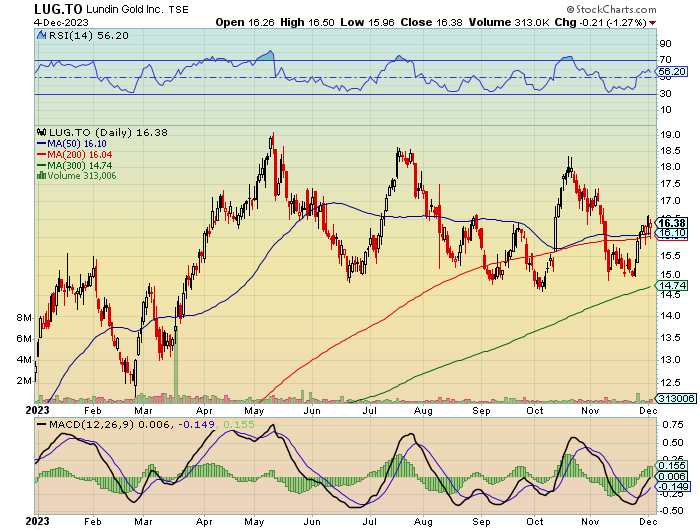Screen dimensions: 700x530
Task: Click the 14.74 MA(300) price tag
Action: (672, 285)
